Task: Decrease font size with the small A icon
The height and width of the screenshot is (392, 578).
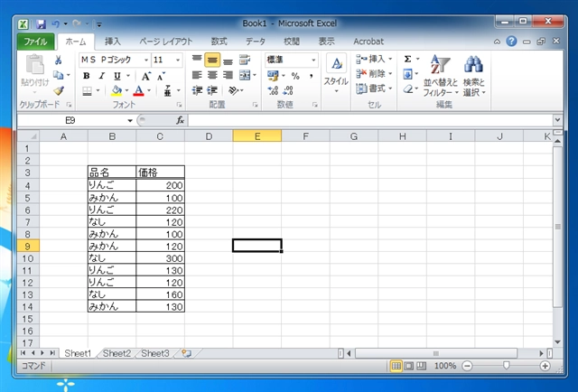Action: coord(161,77)
